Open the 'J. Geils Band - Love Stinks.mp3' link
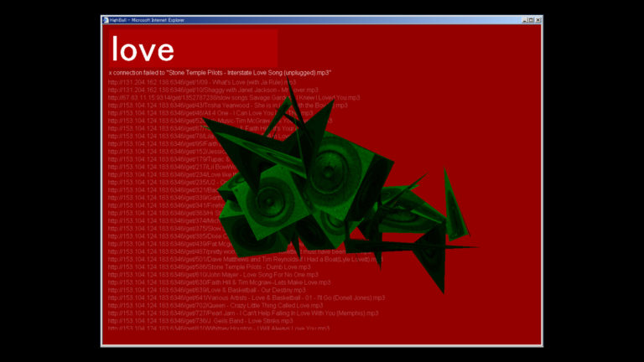Screen dimensions: 644x362 [200, 321]
